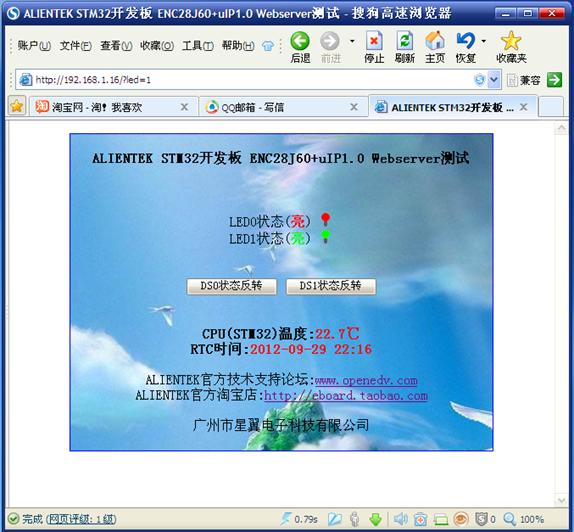Toggle the sound speaker icon in status bar
This screenshot has width=574, height=532.
tap(400, 519)
